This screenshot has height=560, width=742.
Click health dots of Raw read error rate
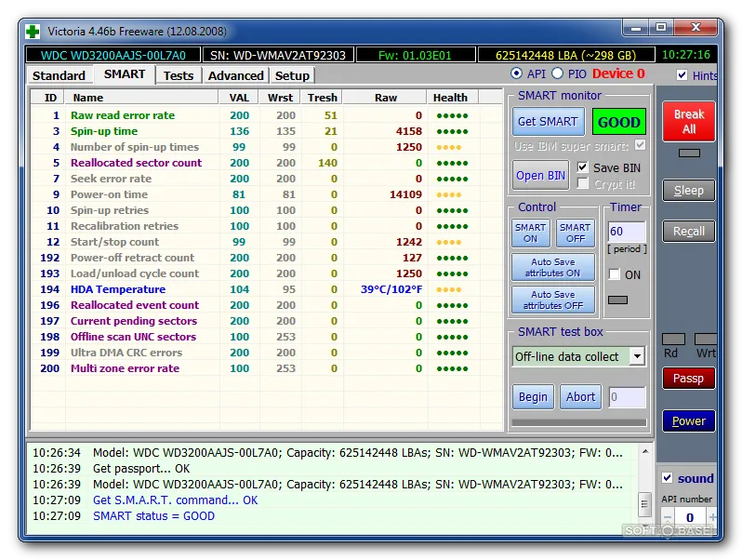tap(452, 115)
